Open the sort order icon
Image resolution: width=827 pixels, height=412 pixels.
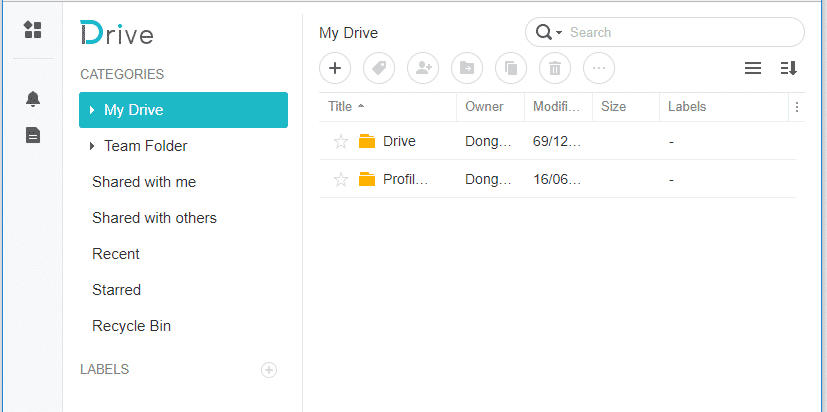(x=788, y=68)
